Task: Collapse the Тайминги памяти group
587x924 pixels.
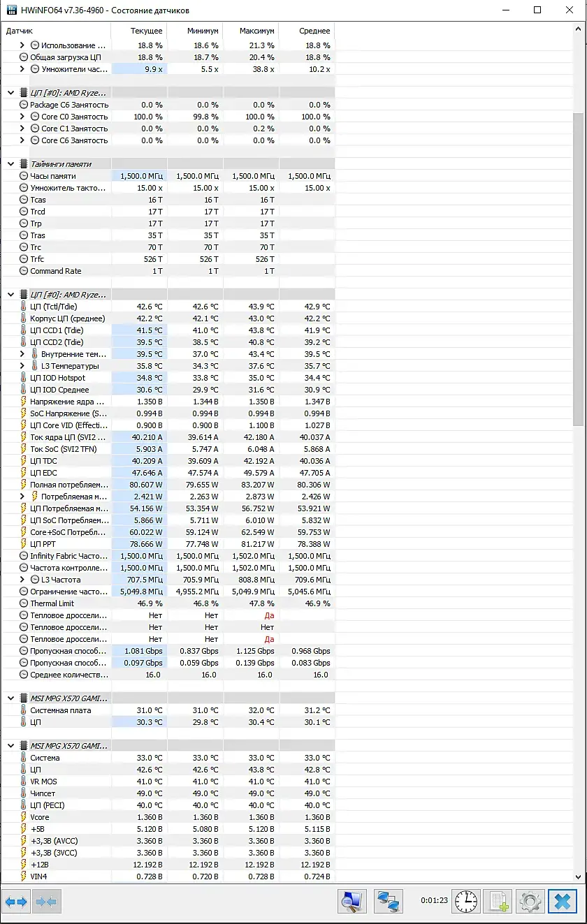Action: coord(10,164)
